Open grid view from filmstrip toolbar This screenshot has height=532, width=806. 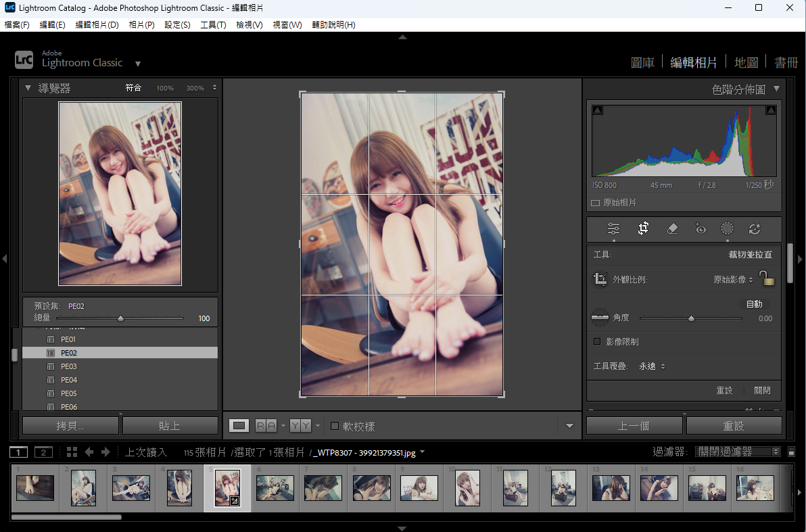tap(72, 452)
